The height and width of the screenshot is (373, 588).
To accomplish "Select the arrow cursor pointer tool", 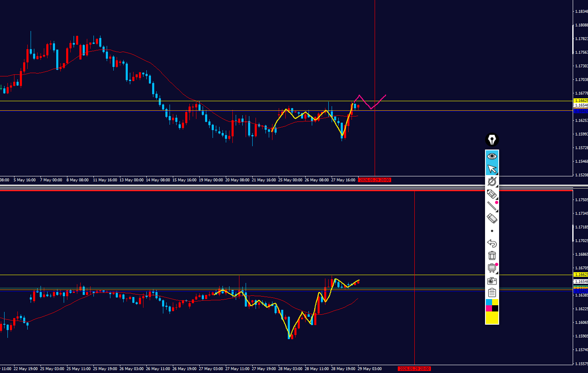I will [492, 169].
